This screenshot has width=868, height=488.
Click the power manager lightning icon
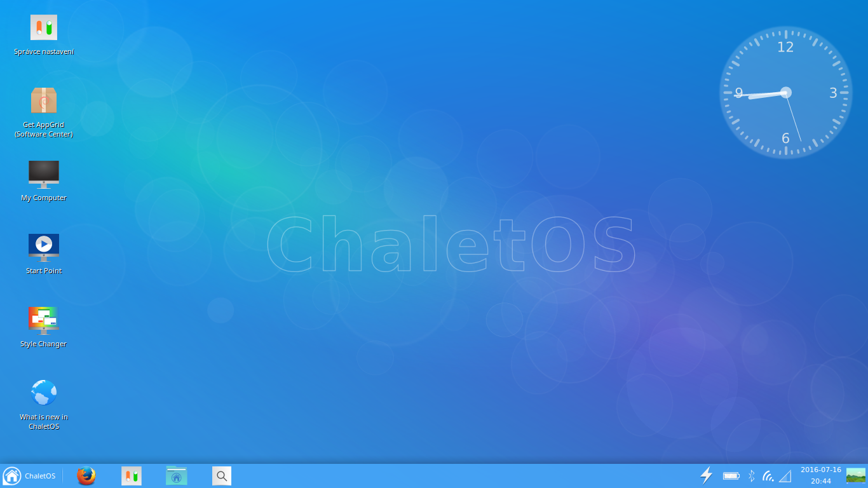(707, 475)
